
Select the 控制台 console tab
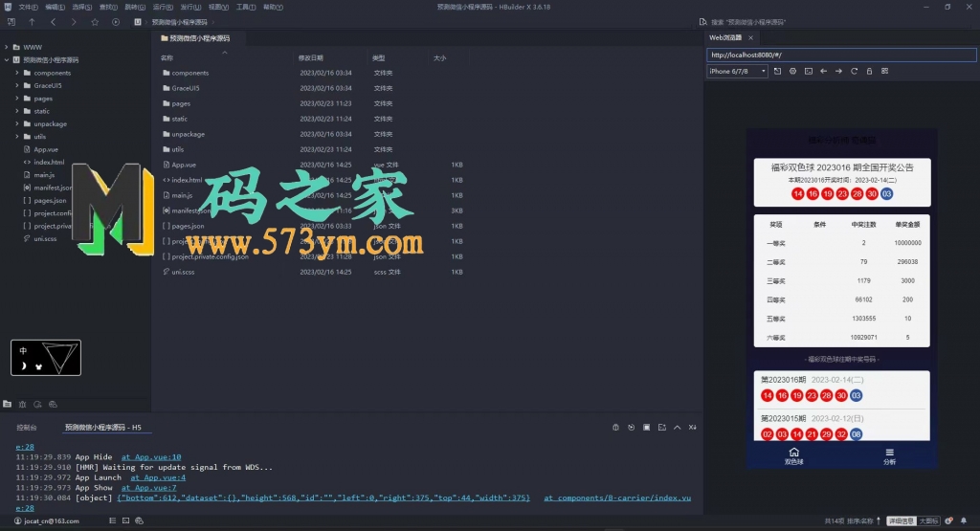coord(27,428)
